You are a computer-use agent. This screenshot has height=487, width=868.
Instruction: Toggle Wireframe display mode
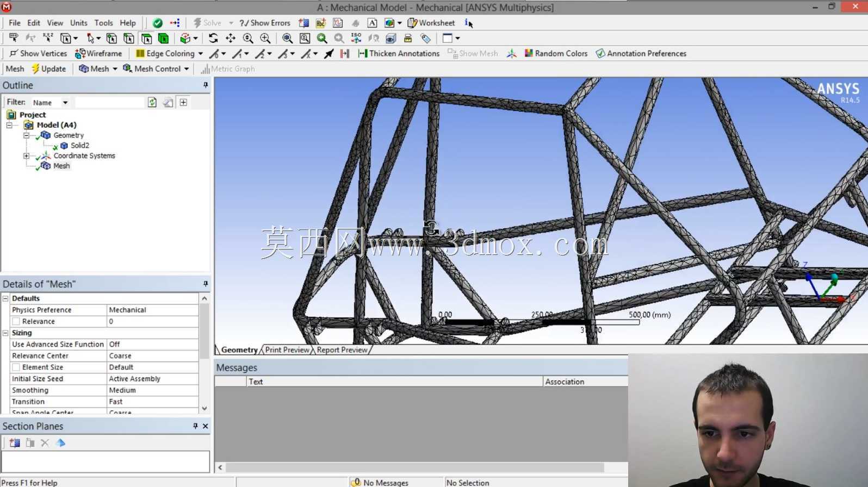pos(98,53)
